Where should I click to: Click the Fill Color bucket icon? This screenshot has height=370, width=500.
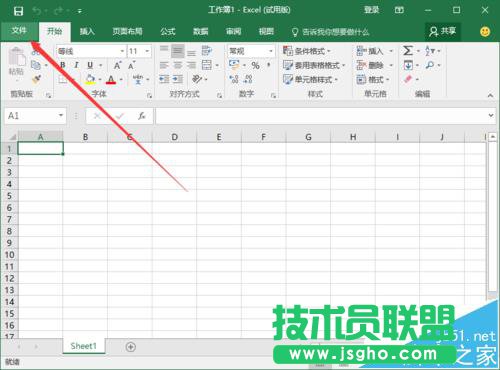90,79
